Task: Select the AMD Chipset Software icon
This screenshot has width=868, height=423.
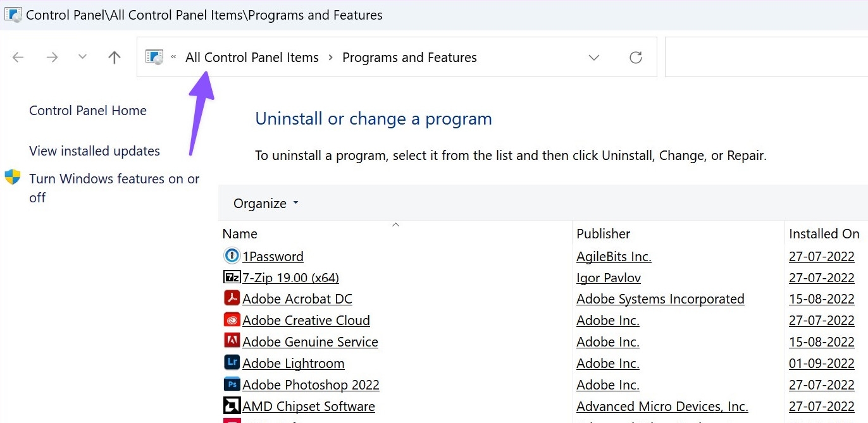Action: click(232, 406)
